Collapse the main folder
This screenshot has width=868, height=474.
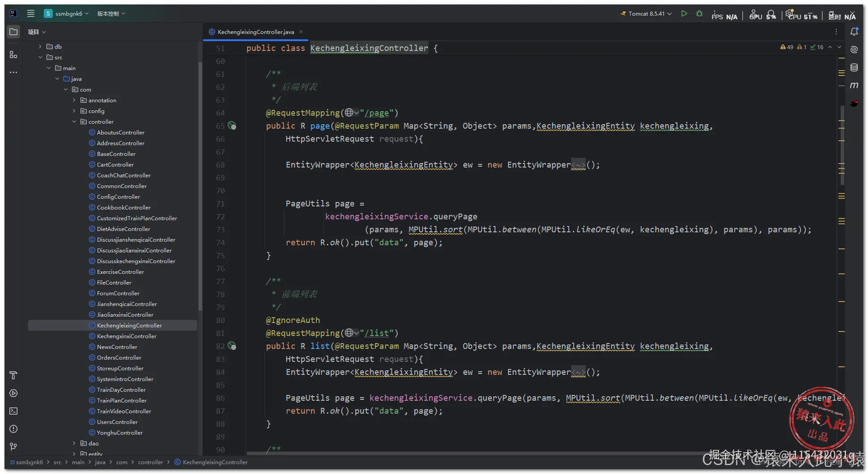48,68
